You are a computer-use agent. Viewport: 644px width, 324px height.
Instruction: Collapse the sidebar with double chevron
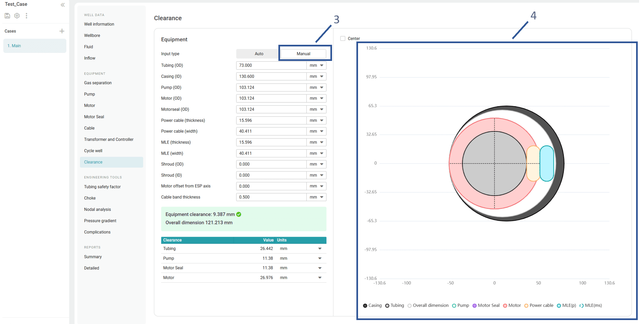(63, 5)
